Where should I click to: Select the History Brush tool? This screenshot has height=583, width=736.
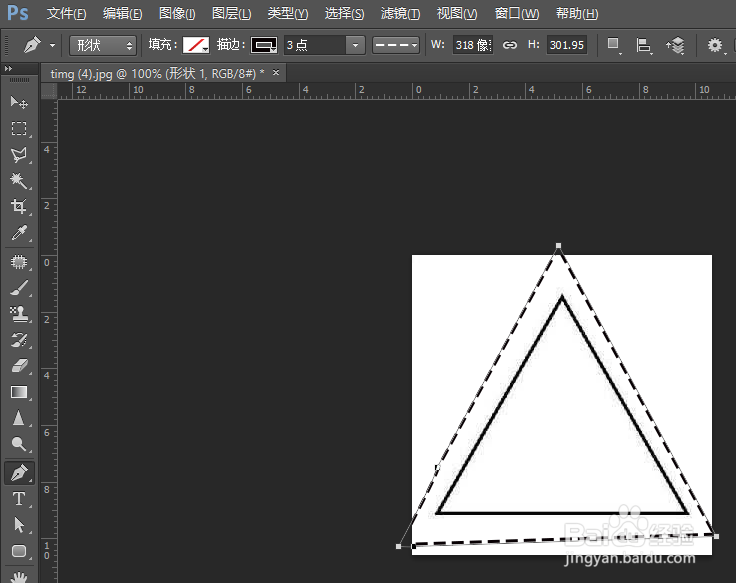(x=19, y=340)
